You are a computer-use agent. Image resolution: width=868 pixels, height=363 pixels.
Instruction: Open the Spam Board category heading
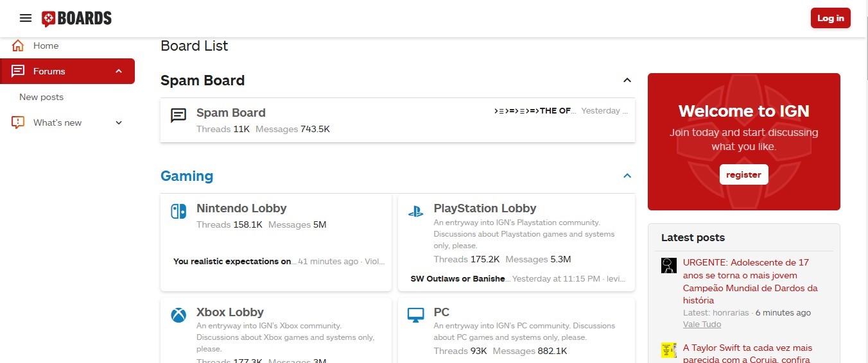coord(202,80)
